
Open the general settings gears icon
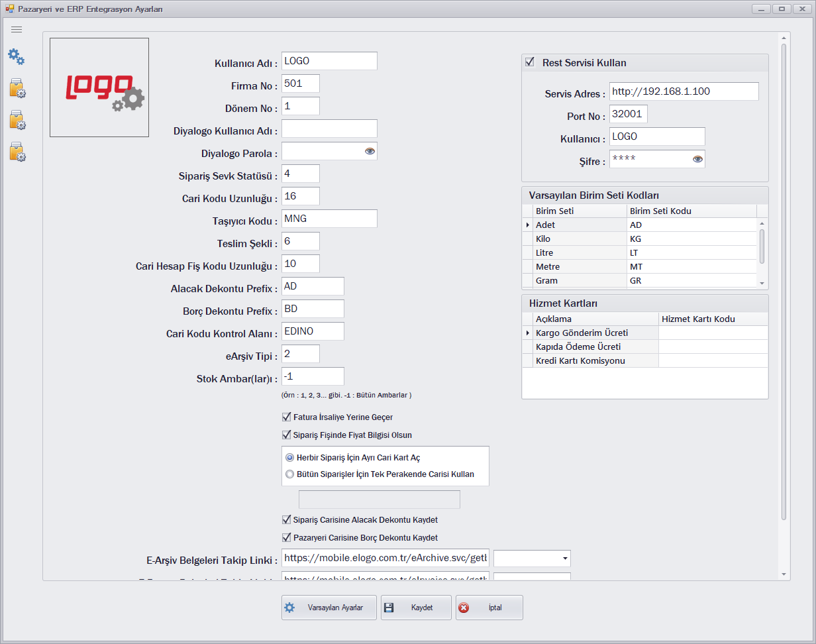[x=17, y=57]
